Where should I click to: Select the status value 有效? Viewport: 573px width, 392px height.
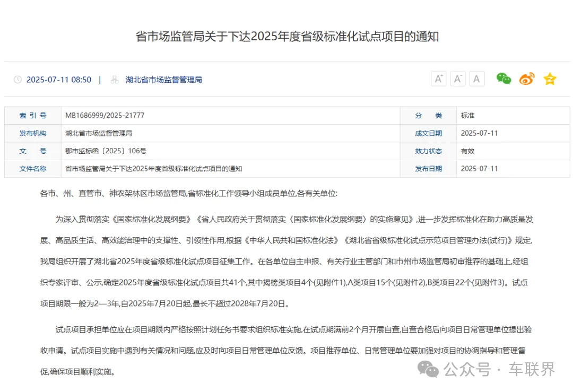467,151
